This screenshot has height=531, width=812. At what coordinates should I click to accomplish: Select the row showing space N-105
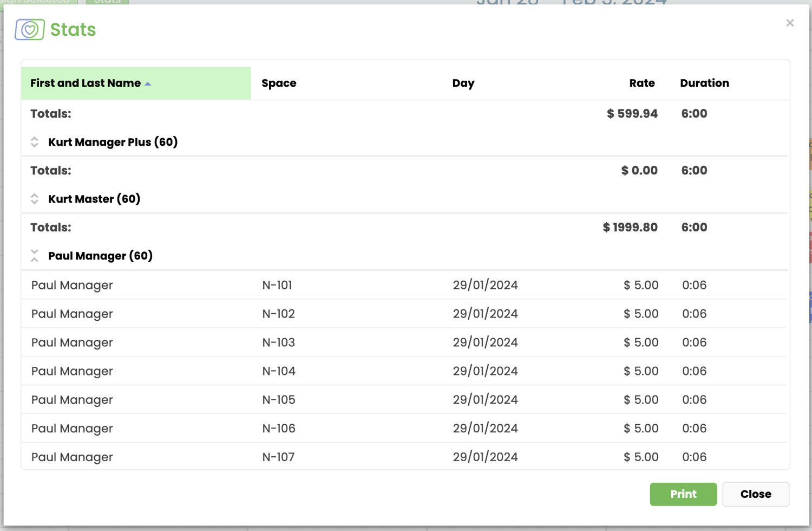point(379,399)
